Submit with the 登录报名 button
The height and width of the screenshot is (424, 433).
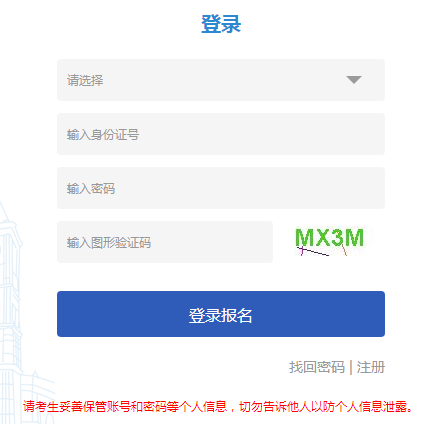(x=221, y=314)
